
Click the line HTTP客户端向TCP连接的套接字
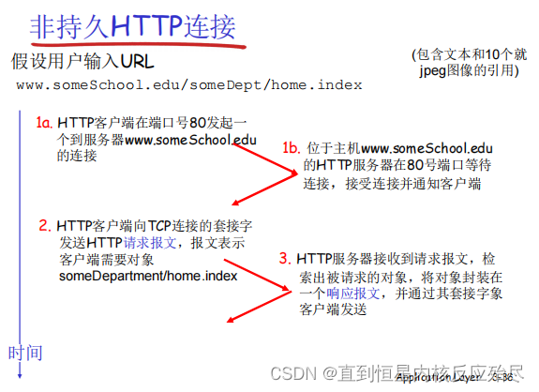tap(155, 226)
